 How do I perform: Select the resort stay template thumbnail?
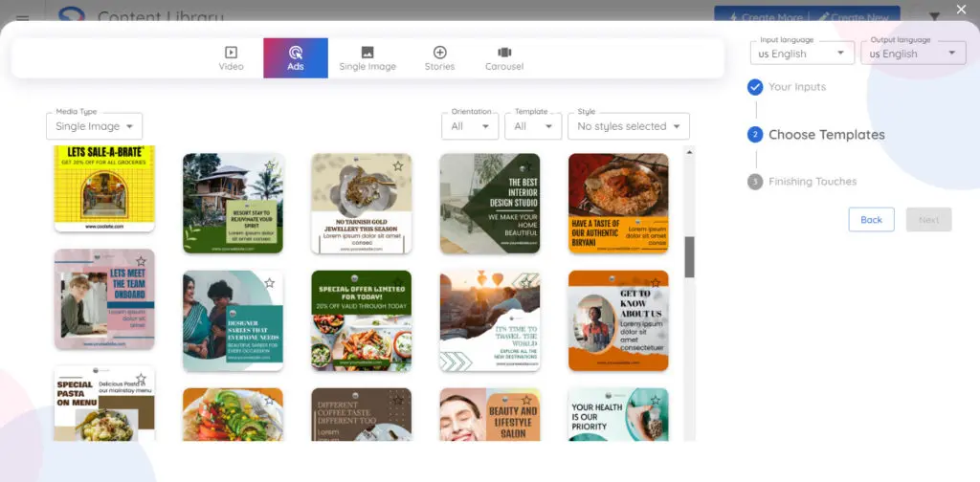pyautogui.click(x=233, y=204)
